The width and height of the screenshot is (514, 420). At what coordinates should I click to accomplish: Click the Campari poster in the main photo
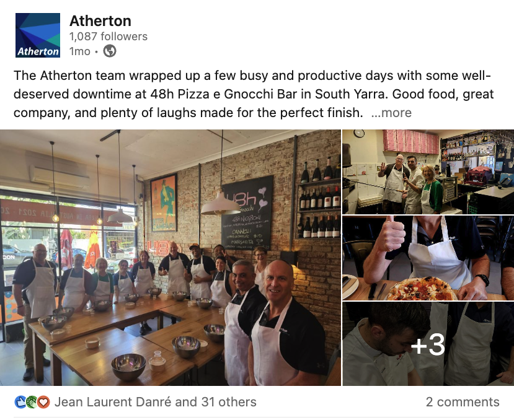tap(164, 203)
